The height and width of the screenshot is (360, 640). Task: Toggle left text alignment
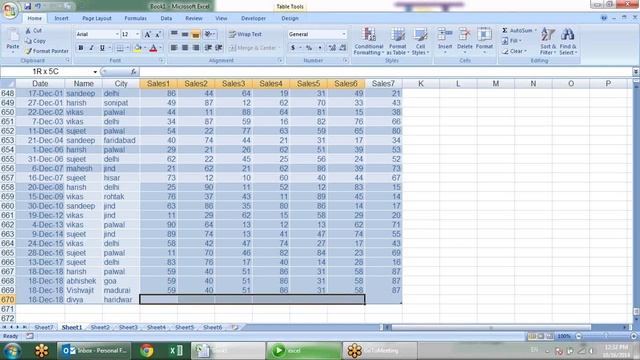(174, 48)
